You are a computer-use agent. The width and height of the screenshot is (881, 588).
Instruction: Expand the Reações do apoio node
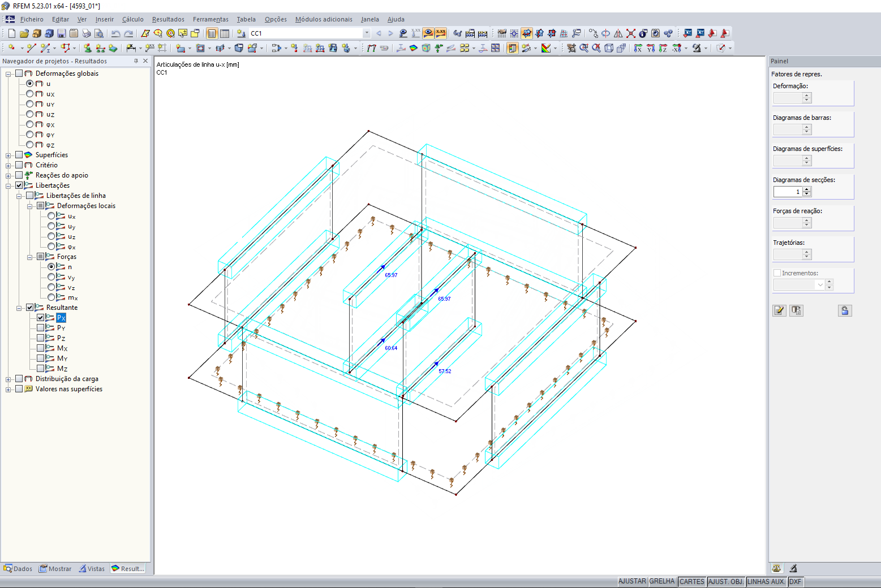(8, 175)
